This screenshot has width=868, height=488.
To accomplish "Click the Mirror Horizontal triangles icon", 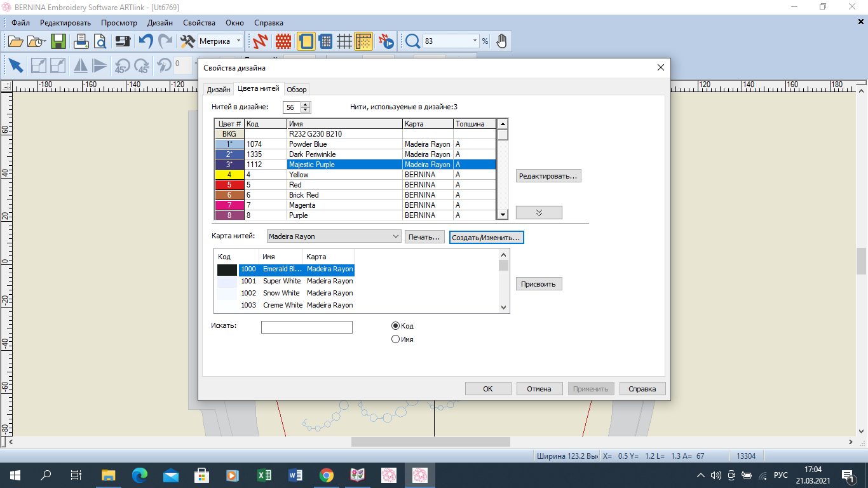I will click(x=81, y=65).
